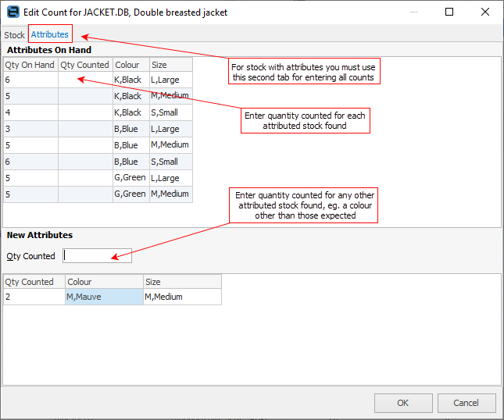This screenshot has height=420, width=504.
Task: Select B,Blue colour in the L,Large row
Action: pyautogui.click(x=131, y=129)
